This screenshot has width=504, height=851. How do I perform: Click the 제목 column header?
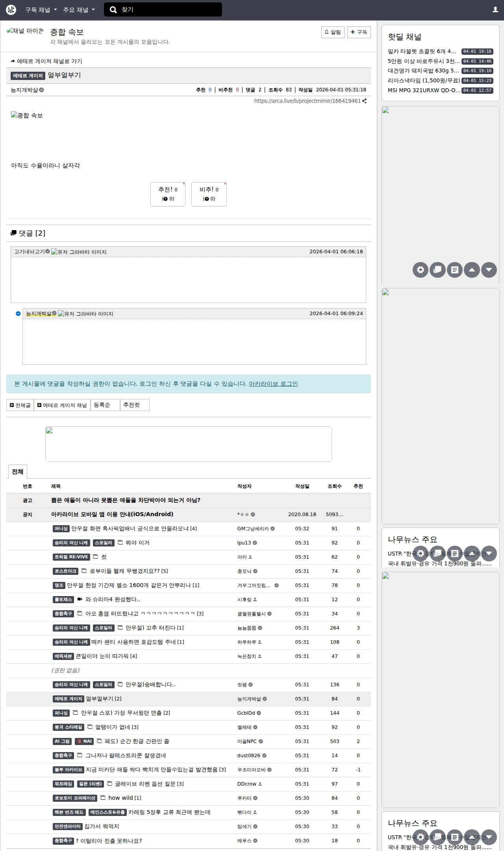click(56, 486)
